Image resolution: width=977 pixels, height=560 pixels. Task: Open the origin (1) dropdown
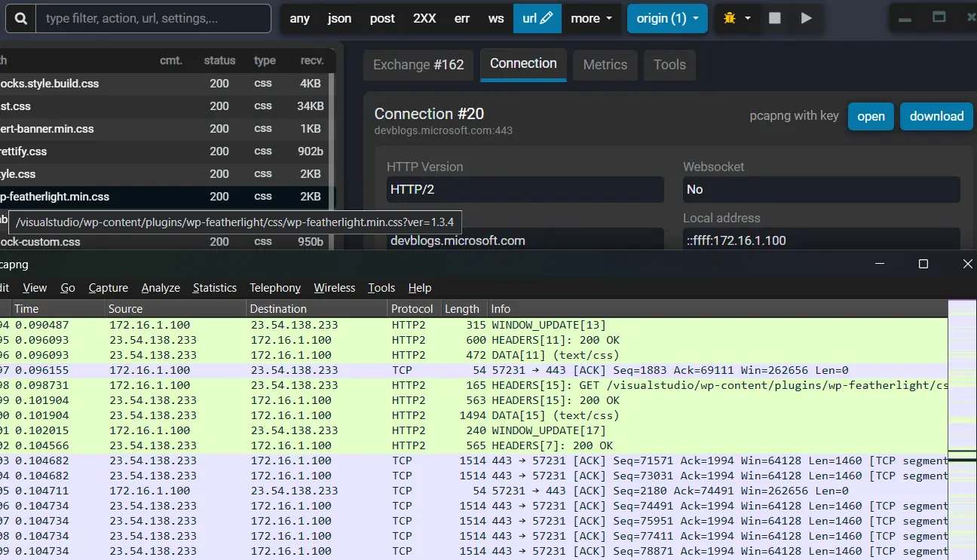click(667, 18)
